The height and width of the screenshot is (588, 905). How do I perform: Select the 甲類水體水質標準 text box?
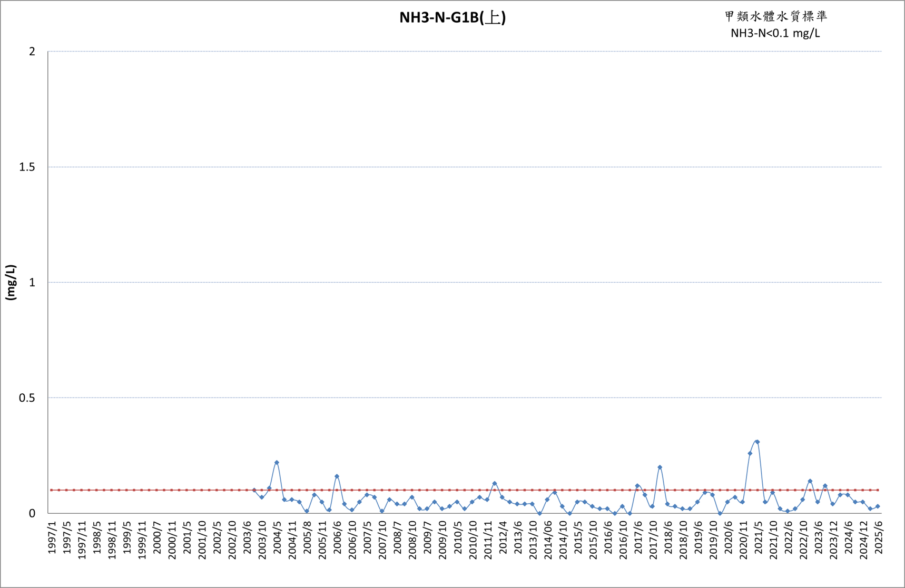point(775,16)
